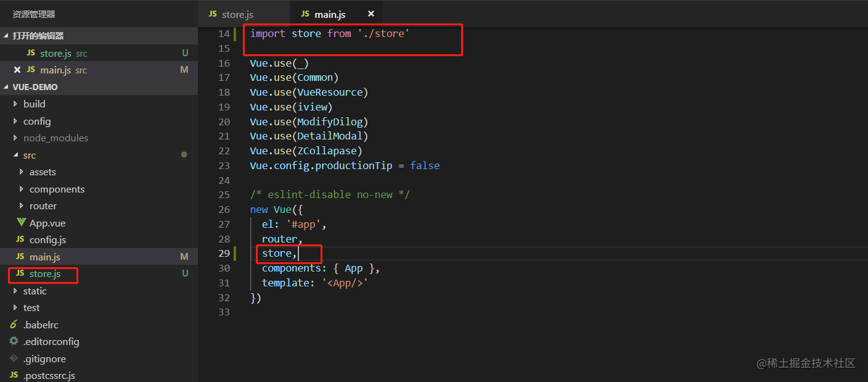Click the U status badge on src store.js
Image resolution: width=868 pixels, height=382 pixels.
pyautogui.click(x=185, y=273)
